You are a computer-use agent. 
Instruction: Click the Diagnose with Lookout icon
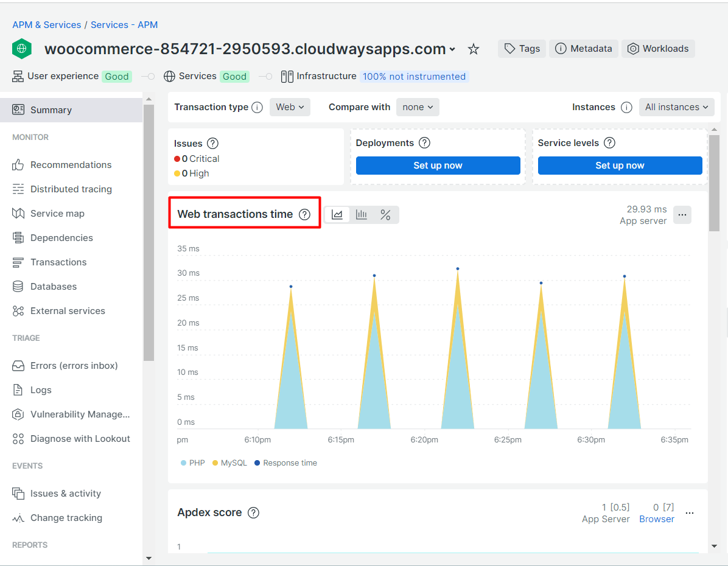pyautogui.click(x=18, y=439)
